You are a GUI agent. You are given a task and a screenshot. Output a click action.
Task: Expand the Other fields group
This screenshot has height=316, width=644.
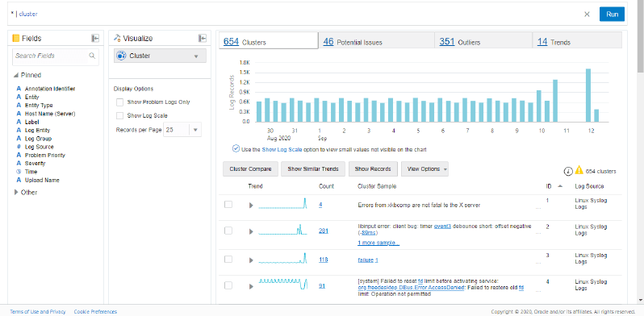[16, 192]
